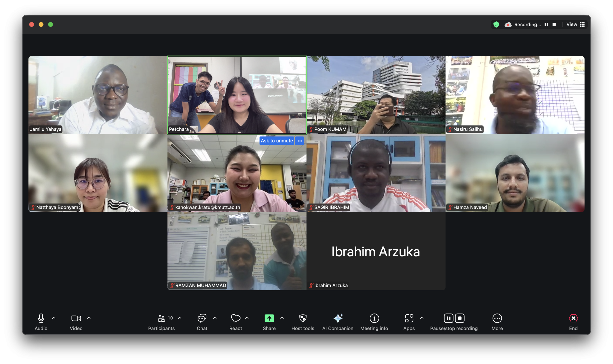Stop recording using bottom toolbar stop button
Viewport: 613px width, 364px height.
pyautogui.click(x=460, y=318)
